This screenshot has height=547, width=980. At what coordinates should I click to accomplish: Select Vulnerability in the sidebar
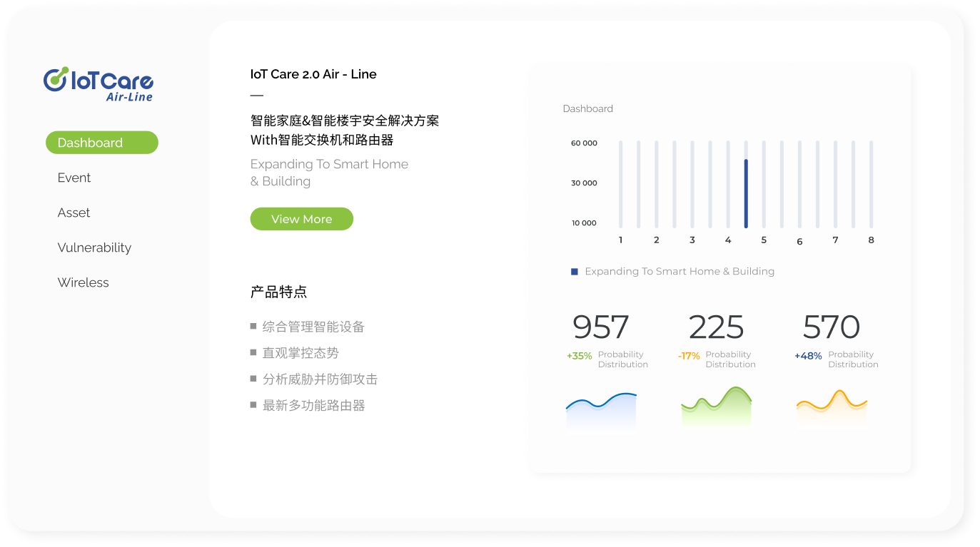[x=94, y=247]
